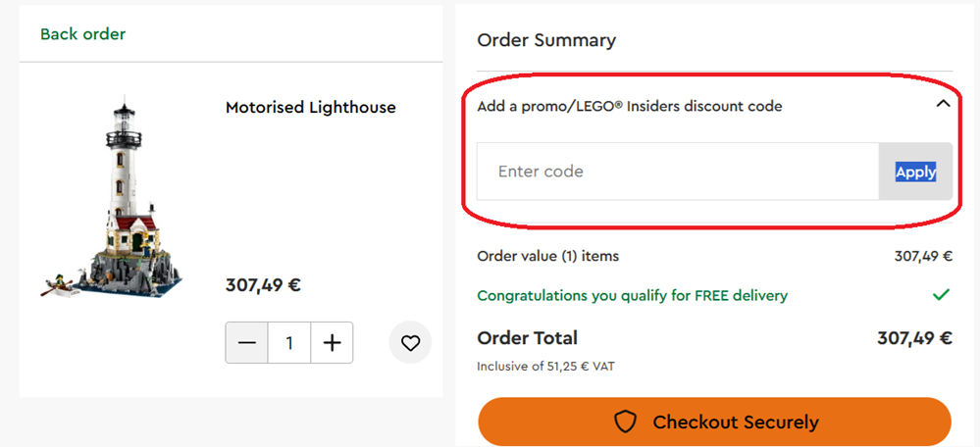Click the Order Summary heading
This screenshot has height=447, width=980.
(546, 40)
